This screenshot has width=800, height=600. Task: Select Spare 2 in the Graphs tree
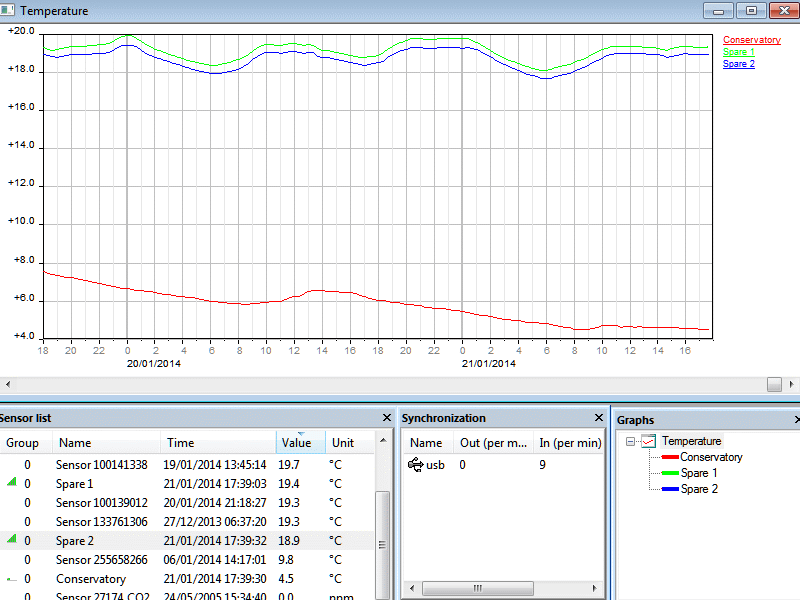699,489
